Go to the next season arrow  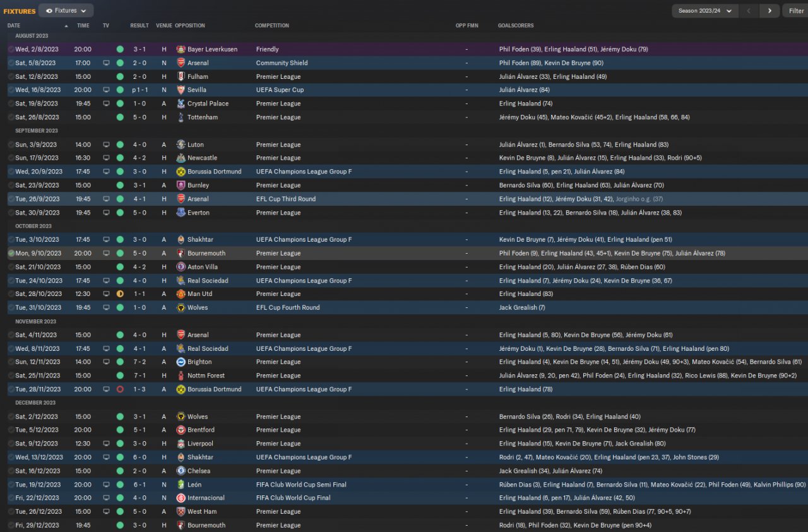(769, 11)
